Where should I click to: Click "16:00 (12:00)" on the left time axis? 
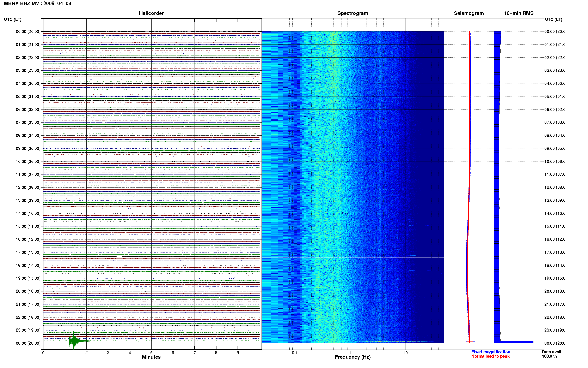click(x=28, y=239)
